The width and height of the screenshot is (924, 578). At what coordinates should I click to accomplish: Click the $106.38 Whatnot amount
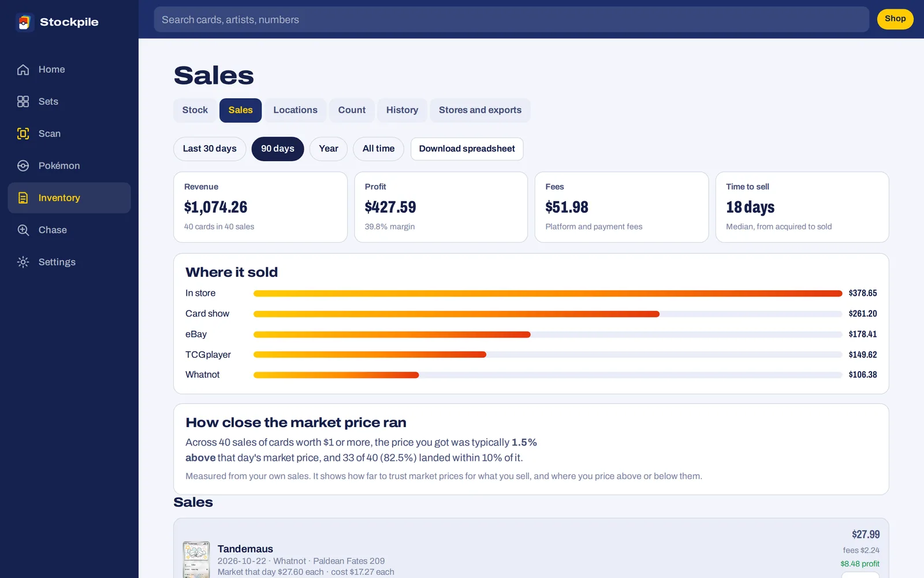click(x=863, y=375)
